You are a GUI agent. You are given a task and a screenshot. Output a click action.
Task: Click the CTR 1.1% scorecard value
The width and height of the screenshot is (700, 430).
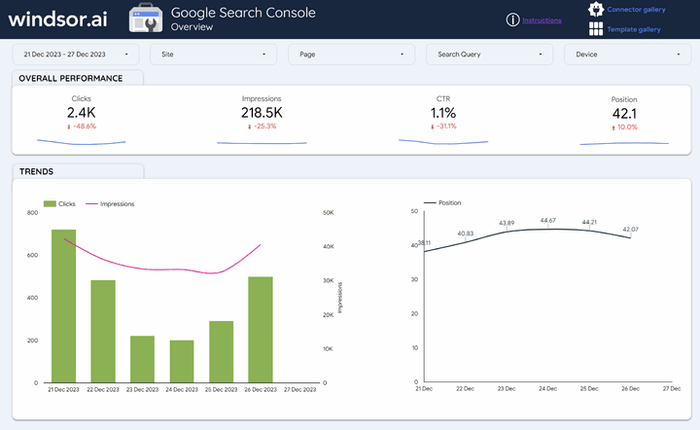(x=443, y=113)
